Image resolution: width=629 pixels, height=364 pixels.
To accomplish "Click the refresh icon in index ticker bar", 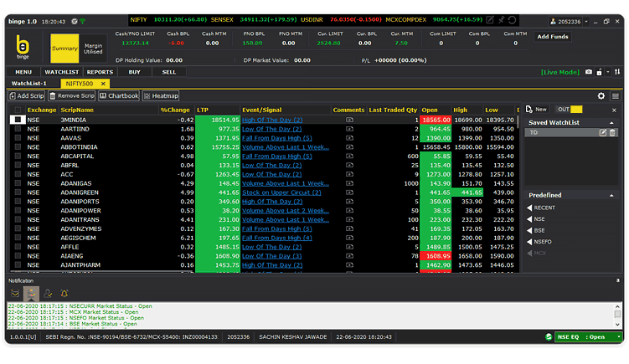I will (512, 19).
